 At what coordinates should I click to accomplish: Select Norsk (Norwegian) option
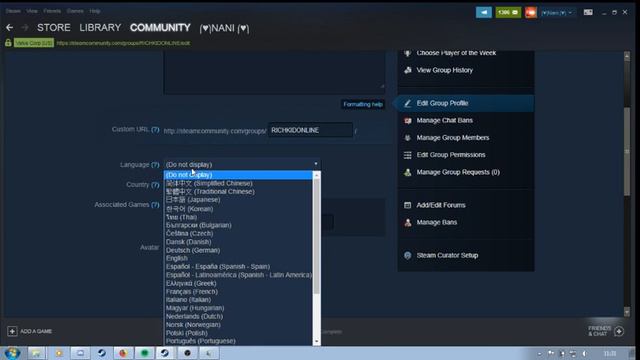coord(238,324)
